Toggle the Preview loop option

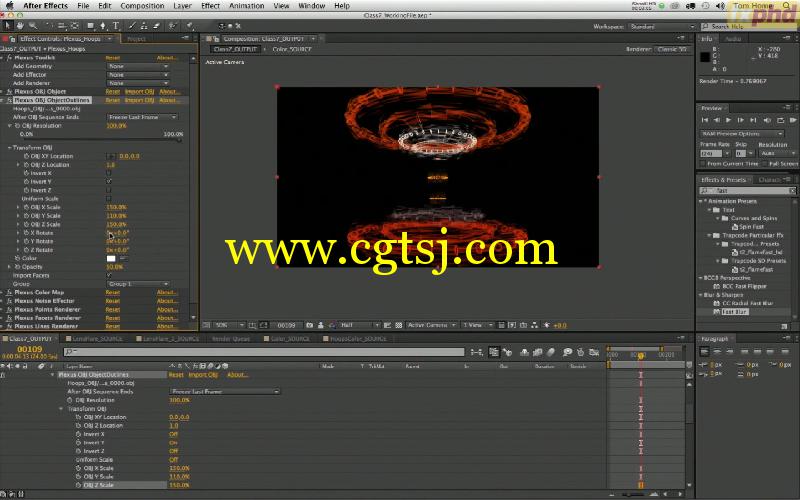click(780, 120)
